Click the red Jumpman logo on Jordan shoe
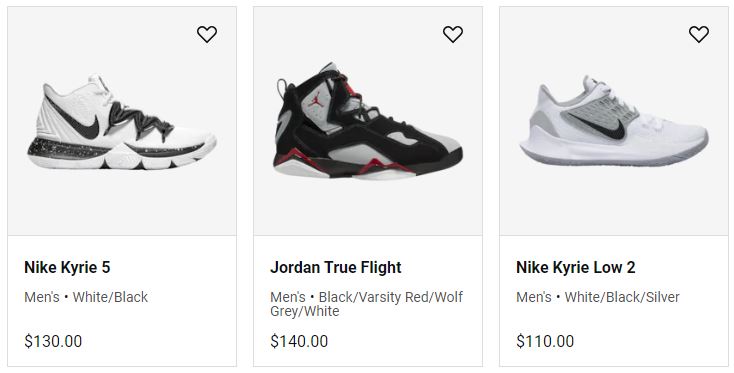 click(317, 100)
